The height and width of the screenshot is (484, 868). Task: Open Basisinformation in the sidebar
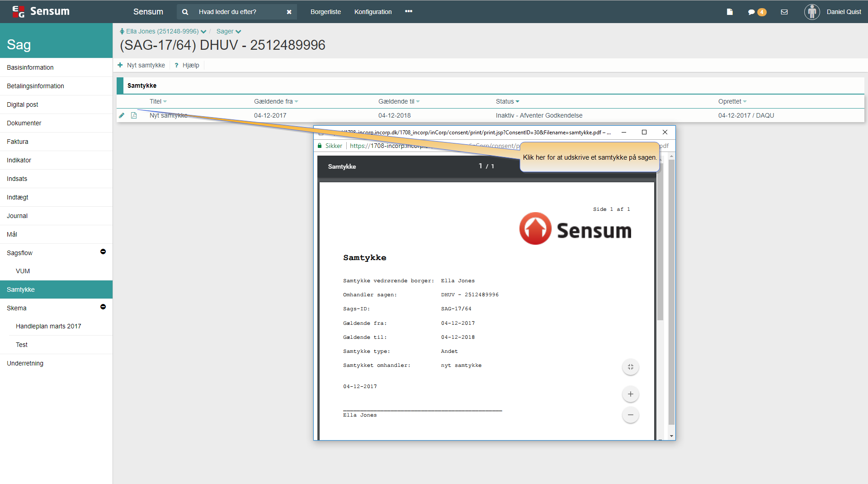56,67
